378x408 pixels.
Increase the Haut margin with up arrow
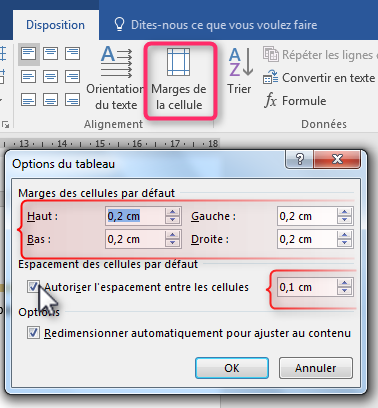tap(172, 212)
